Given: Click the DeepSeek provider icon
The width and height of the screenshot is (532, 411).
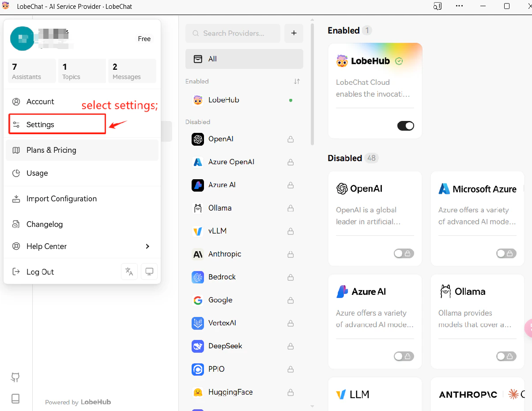Looking at the screenshot, I should pyautogui.click(x=197, y=346).
